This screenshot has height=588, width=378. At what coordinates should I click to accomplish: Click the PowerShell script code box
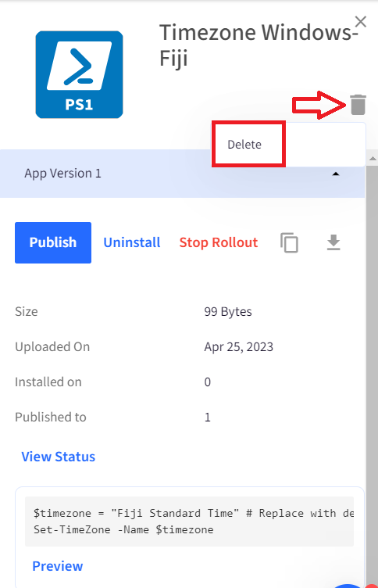(189, 522)
